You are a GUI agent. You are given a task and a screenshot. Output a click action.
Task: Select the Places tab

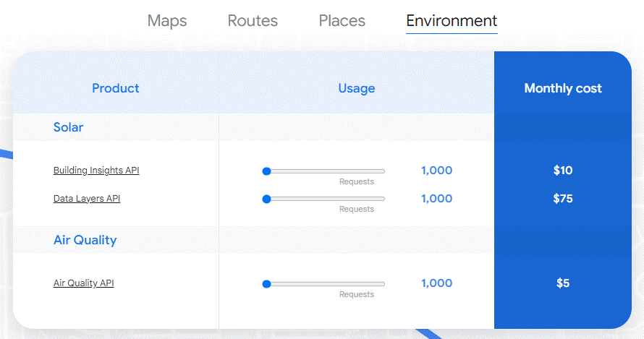pyautogui.click(x=342, y=20)
